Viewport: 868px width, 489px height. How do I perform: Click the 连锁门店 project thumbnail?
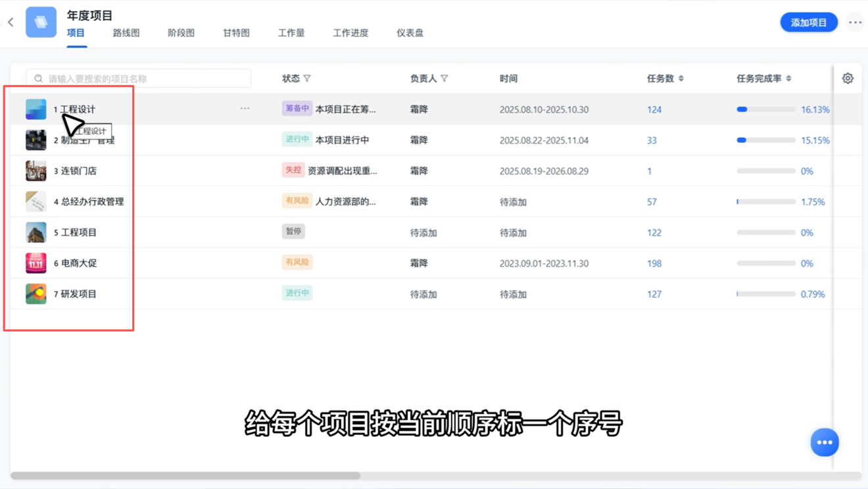[36, 170]
